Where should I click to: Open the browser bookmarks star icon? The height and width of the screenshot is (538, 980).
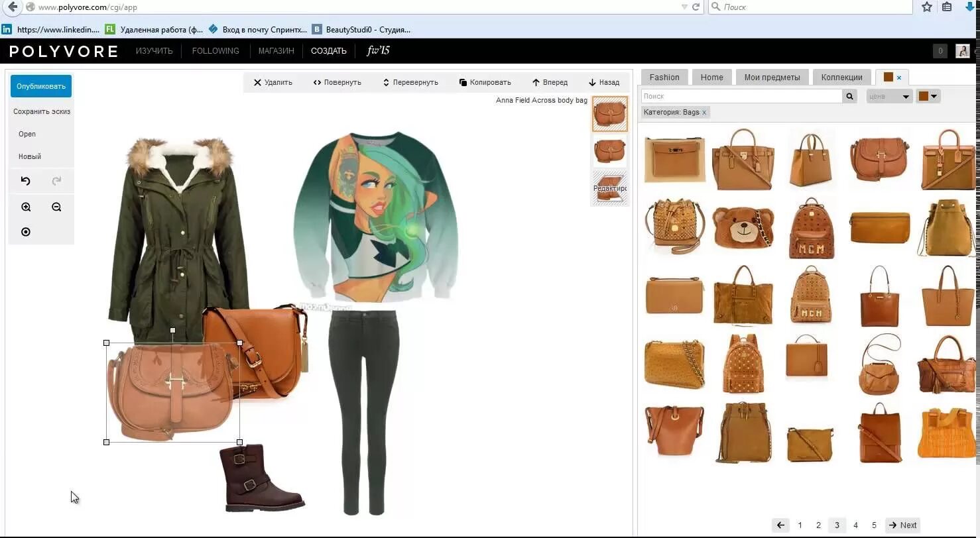pos(927,7)
